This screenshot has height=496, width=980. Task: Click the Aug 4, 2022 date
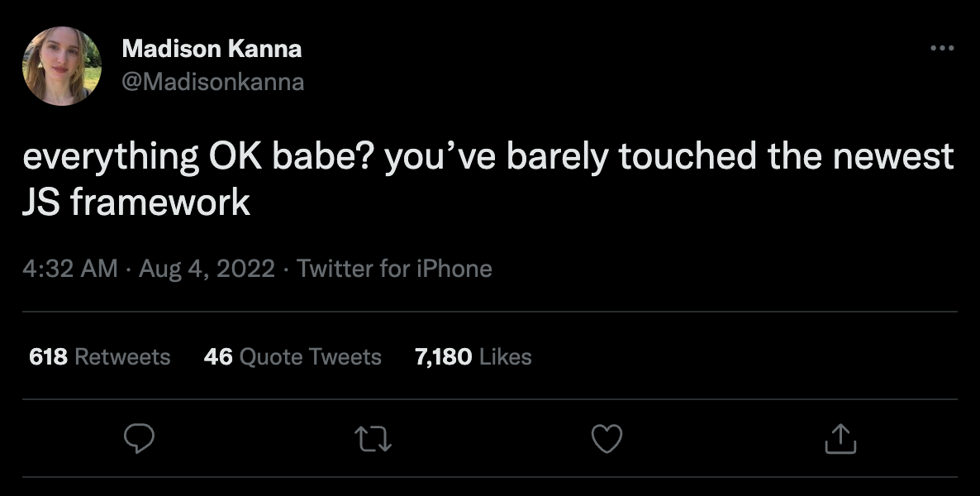coord(206,269)
